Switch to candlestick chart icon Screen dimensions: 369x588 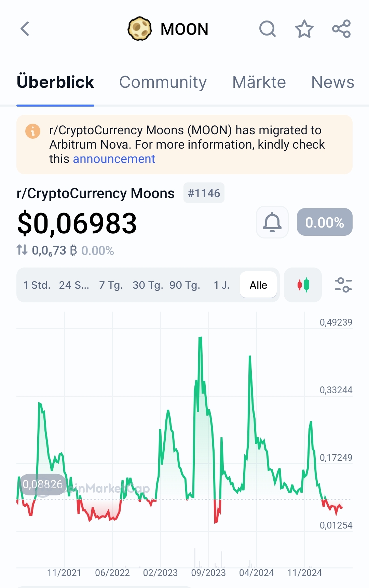[303, 285]
